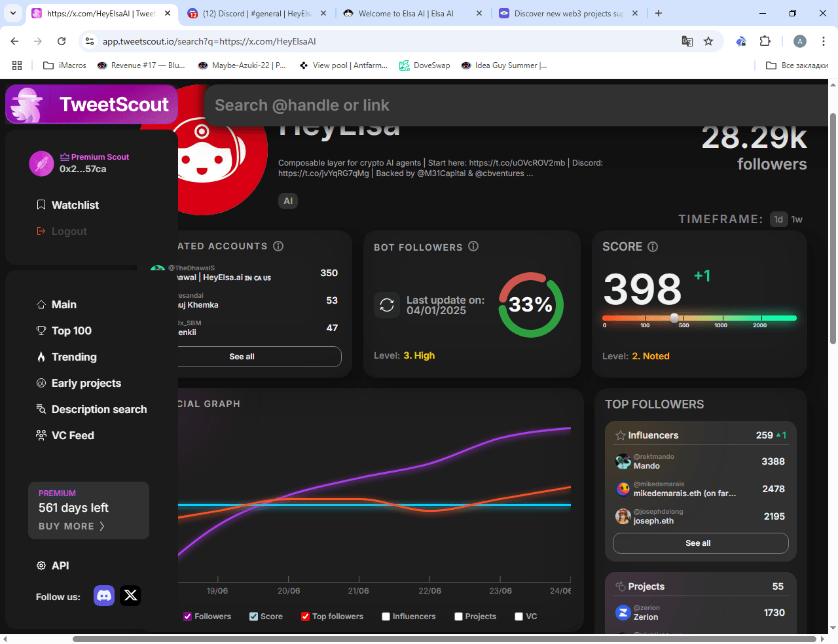Toggle the Followers graph checkbox

(188, 617)
